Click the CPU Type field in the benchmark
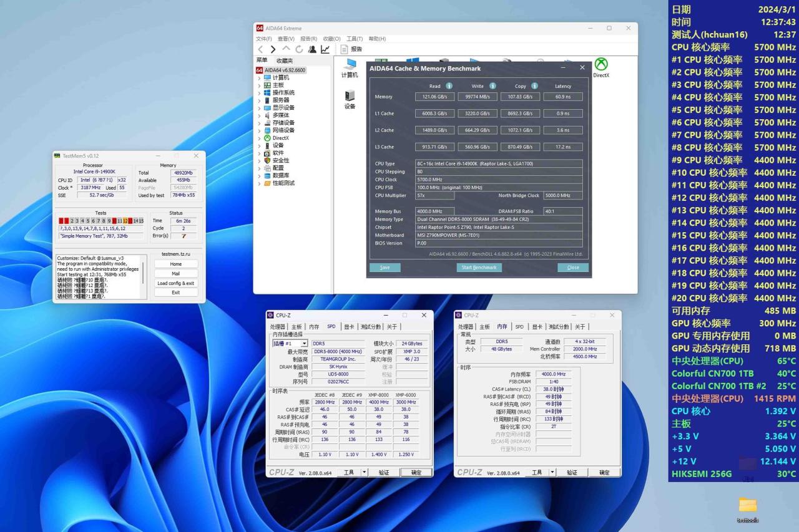The width and height of the screenshot is (799, 532). [499, 164]
